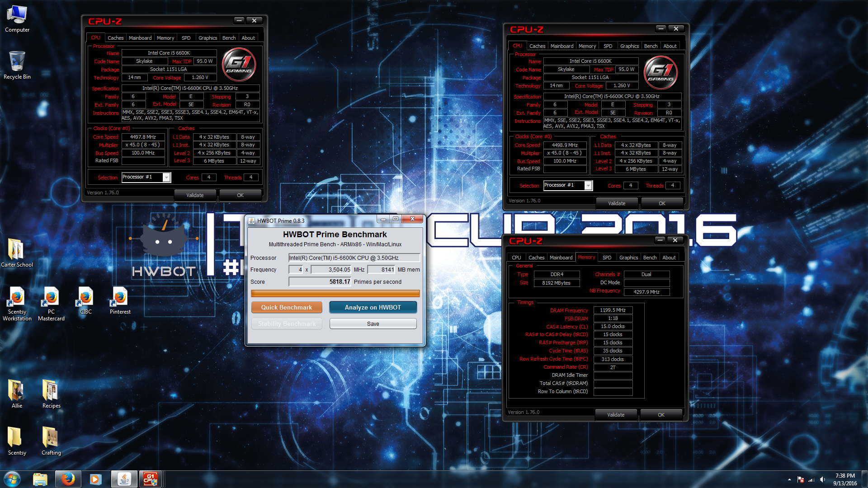Click the volume speaker tray icon
The image size is (868, 488).
(822, 479)
